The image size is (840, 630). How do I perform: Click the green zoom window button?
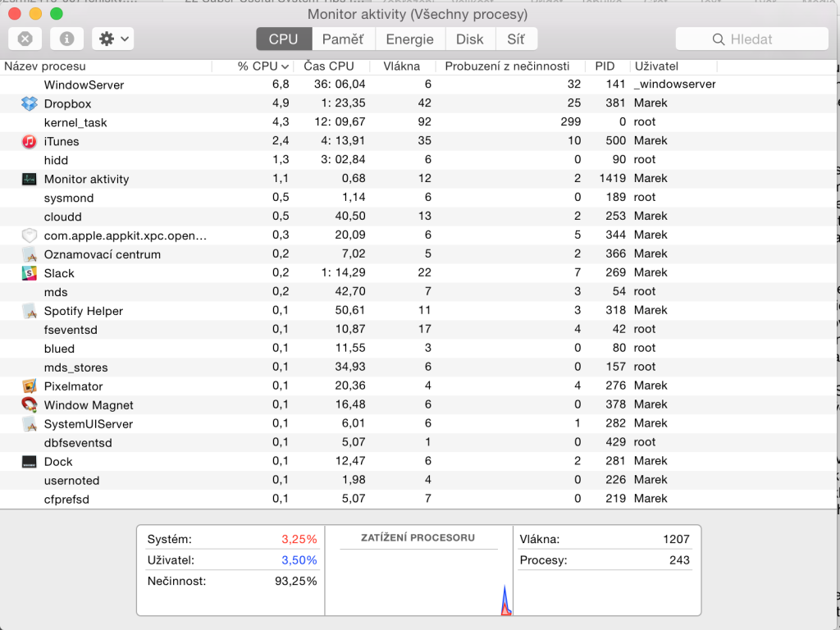pos(57,13)
